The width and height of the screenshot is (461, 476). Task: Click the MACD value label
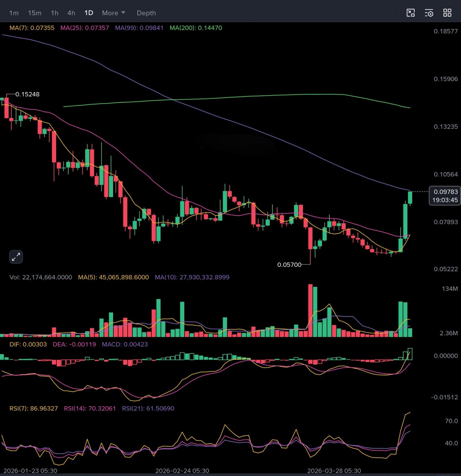coord(125,344)
